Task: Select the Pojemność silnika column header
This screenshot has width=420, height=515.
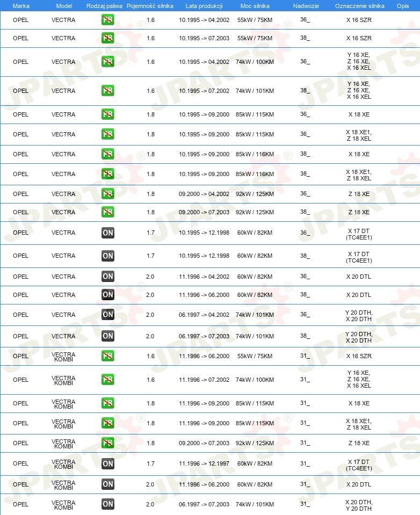Action: click(150, 6)
